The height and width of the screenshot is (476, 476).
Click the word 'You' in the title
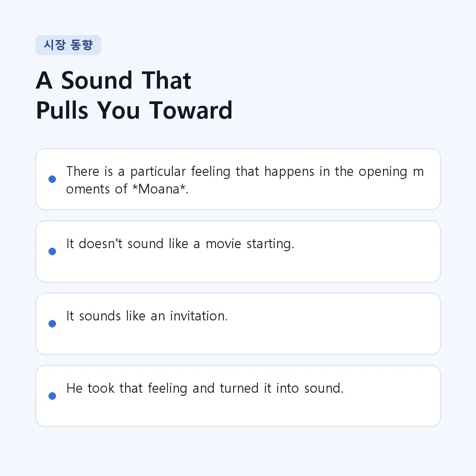tap(119, 110)
